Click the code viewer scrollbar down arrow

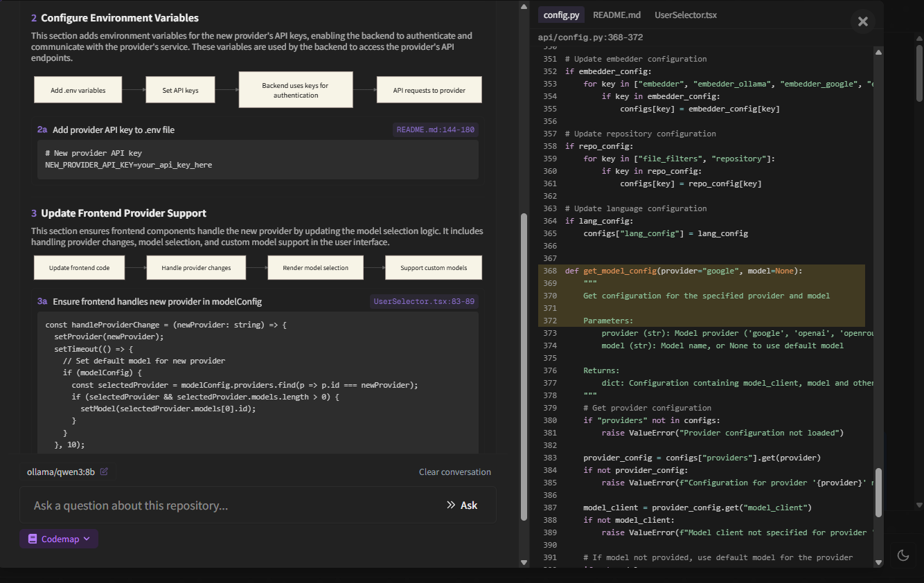[x=878, y=562]
